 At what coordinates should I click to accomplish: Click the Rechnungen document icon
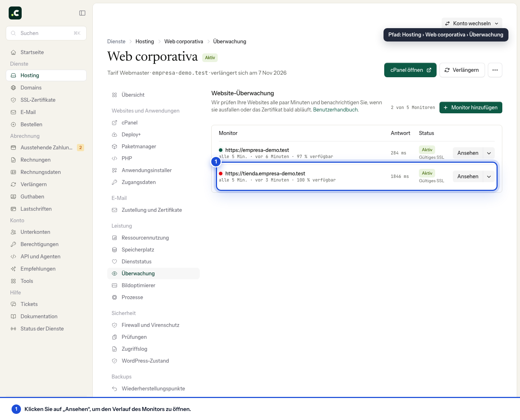pyautogui.click(x=13, y=160)
